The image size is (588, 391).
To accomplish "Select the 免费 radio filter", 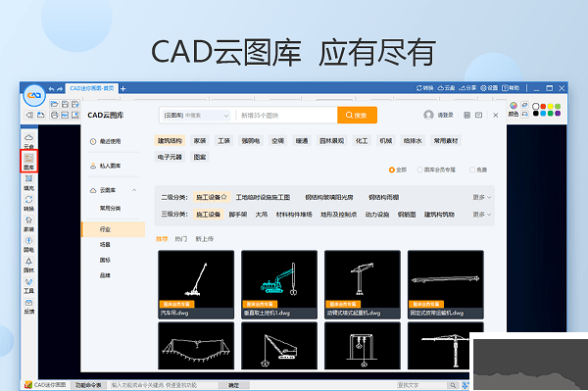I will (x=478, y=170).
